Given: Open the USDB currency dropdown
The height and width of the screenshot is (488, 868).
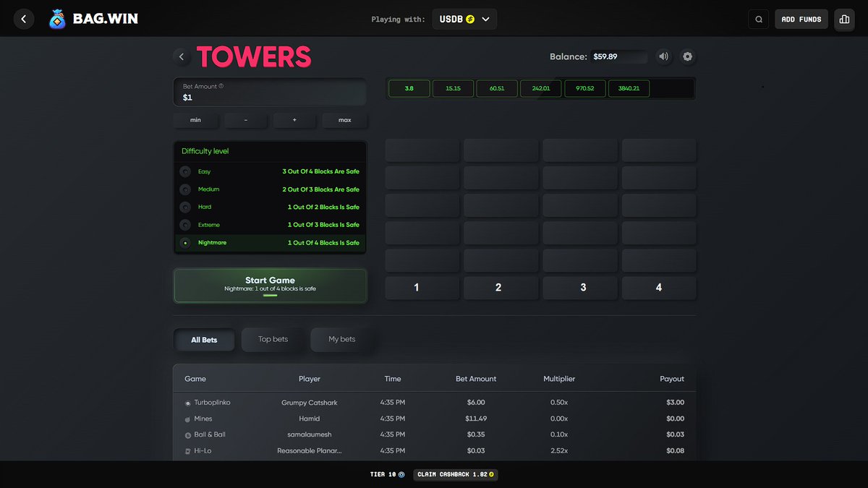Looking at the screenshot, I should [464, 19].
